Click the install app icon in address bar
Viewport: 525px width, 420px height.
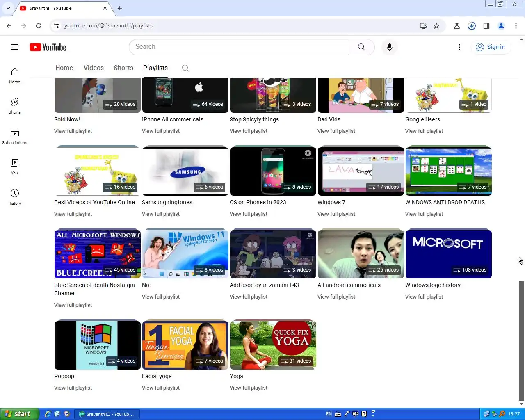[423, 25]
